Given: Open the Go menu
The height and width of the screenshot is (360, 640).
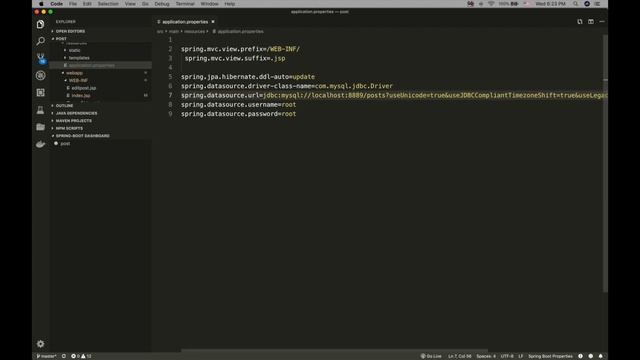Looking at the screenshot, I should click(x=145, y=4).
